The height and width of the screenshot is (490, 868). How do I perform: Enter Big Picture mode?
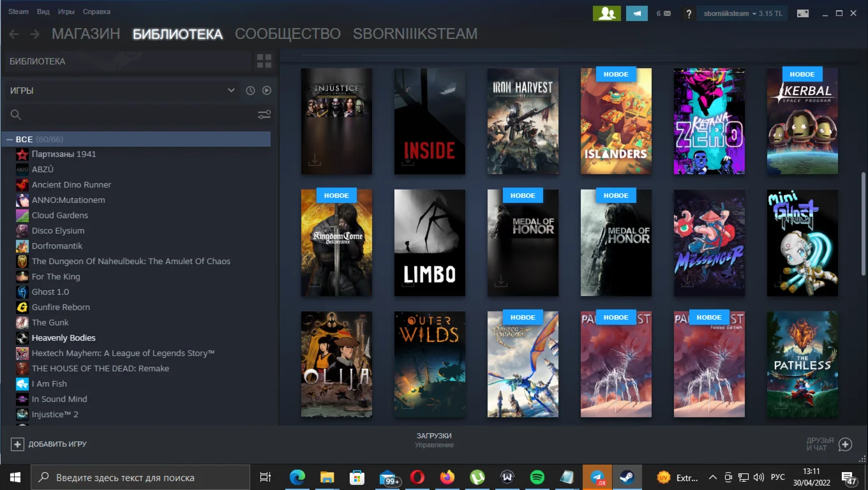point(803,13)
